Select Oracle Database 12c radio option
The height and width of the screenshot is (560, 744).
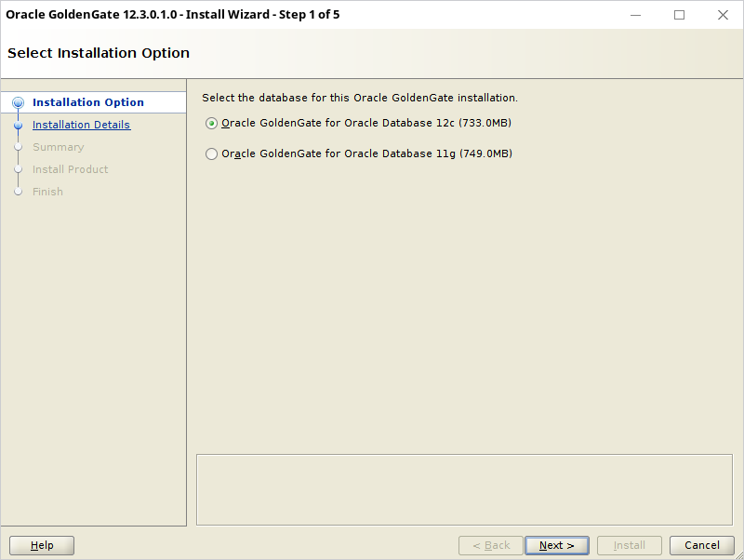[212, 124]
